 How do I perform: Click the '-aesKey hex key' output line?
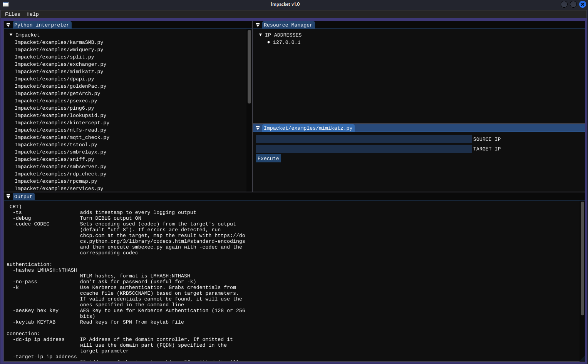(x=36, y=311)
